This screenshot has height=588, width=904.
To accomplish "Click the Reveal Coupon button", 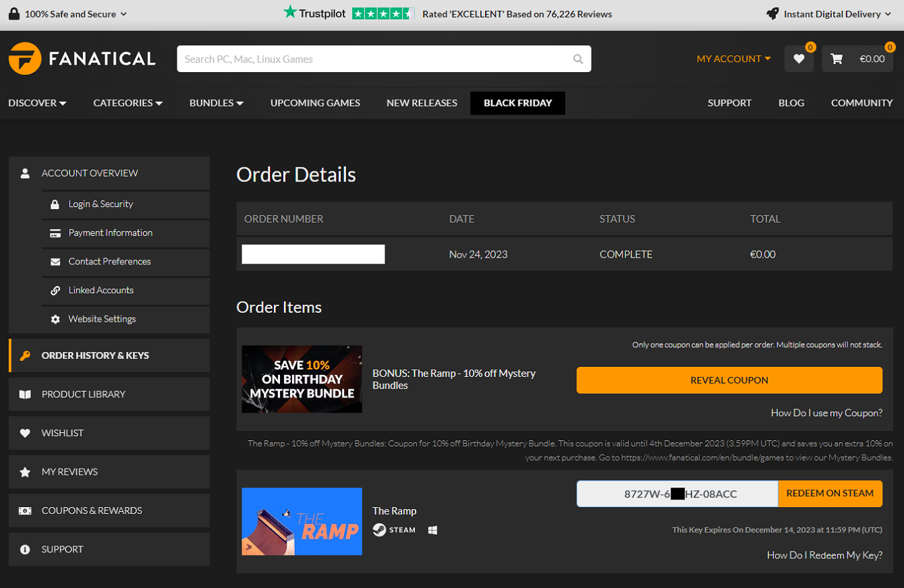I will [729, 380].
